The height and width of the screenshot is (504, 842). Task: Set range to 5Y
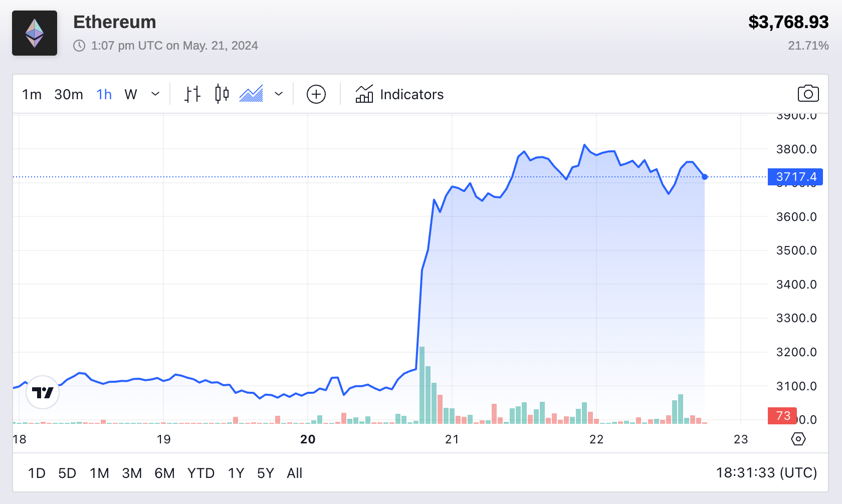(266, 473)
